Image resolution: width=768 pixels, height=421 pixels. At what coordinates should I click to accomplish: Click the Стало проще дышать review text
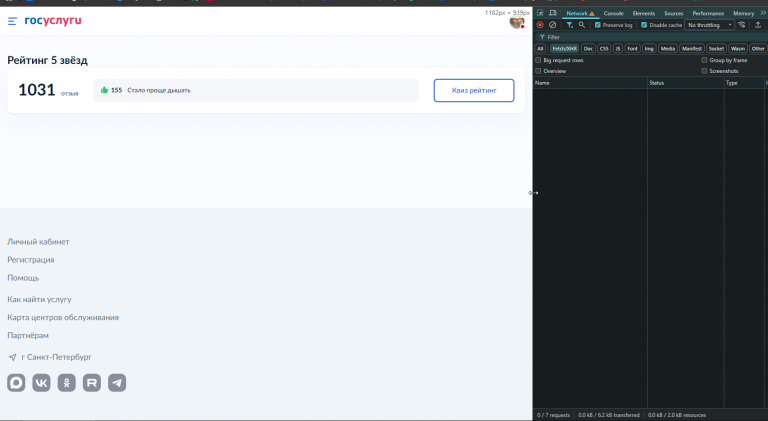point(159,90)
